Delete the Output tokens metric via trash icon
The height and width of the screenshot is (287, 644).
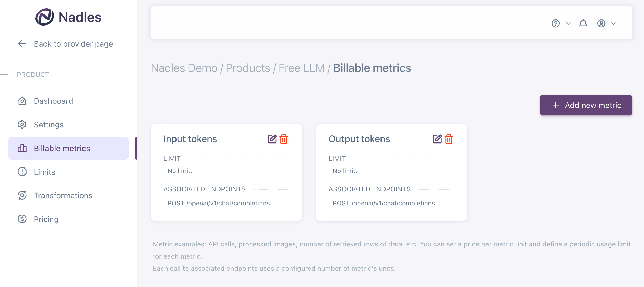(449, 139)
